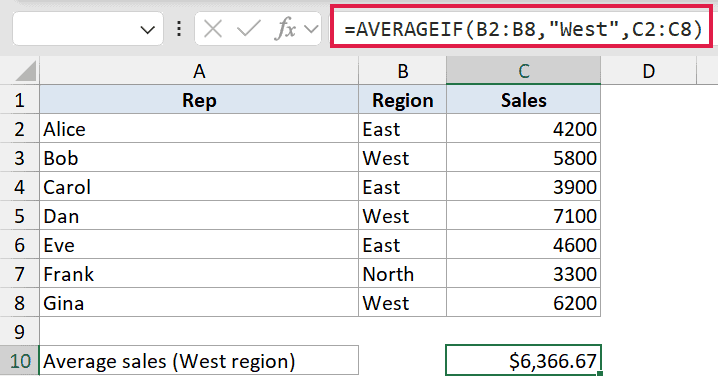Viewport: 718px width, 376px height.
Task: Click the Rep header cell
Action: tap(199, 99)
